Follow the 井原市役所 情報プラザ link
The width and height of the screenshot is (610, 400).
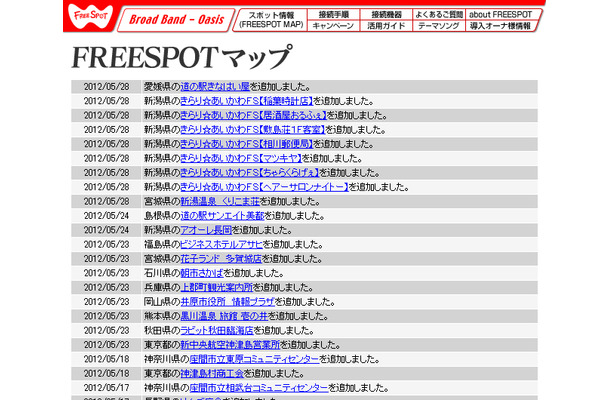[x=228, y=302]
